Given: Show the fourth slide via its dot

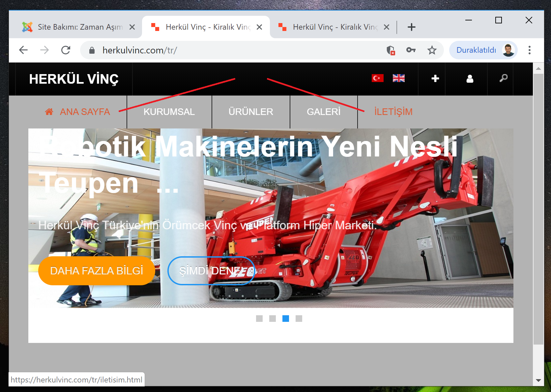Looking at the screenshot, I should coord(299,319).
